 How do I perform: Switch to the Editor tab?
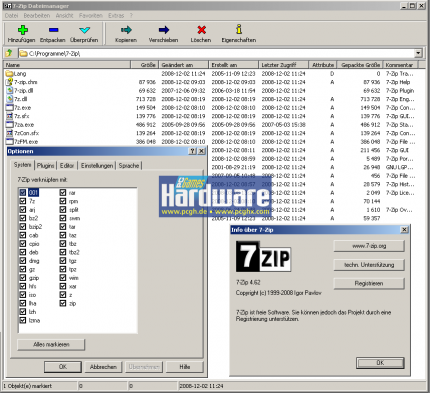[x=67, y=166]
